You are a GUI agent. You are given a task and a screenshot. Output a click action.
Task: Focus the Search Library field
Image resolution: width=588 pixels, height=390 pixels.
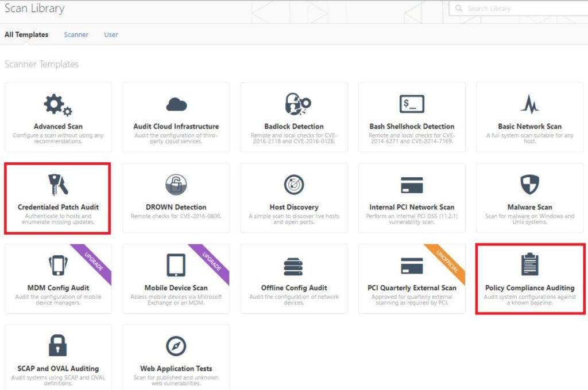click(519, 8)
